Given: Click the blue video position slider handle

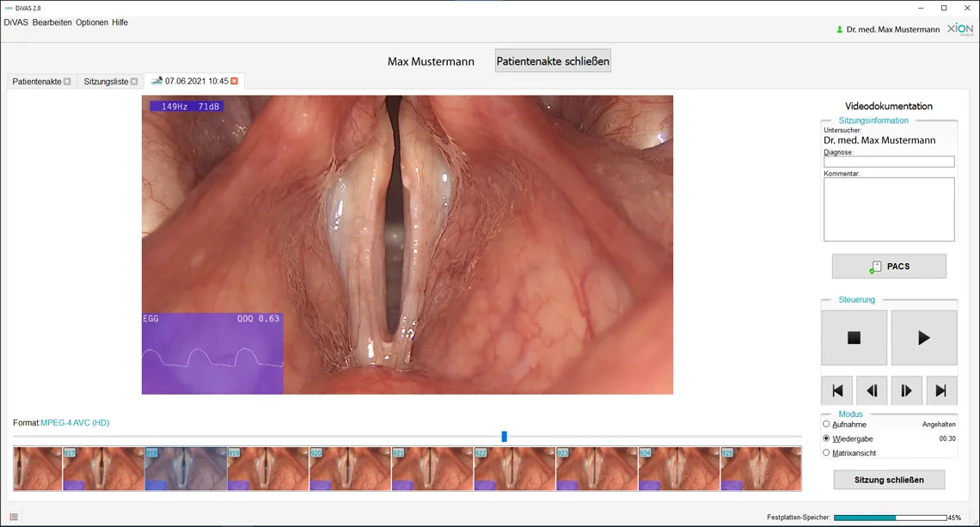Looking at the screenshot, I should 505,437.
